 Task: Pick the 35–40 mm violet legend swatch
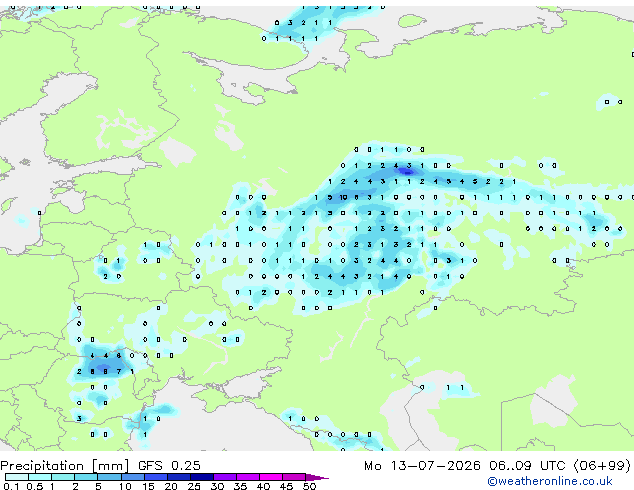tap(248, 477)
